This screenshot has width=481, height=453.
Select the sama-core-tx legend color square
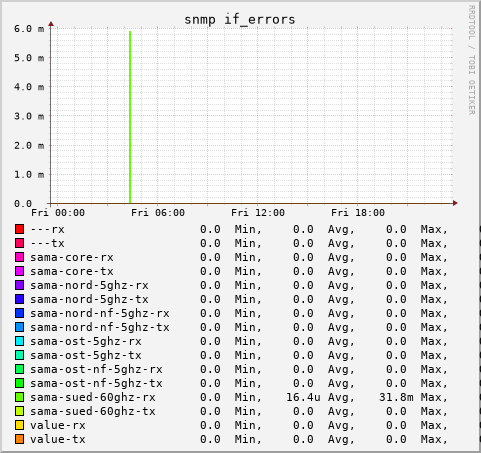[x=19, y=271]
